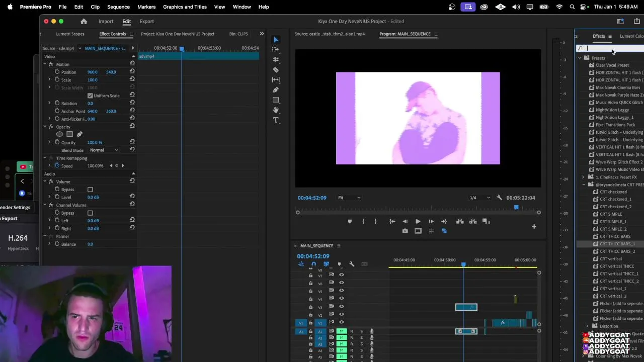Switch to Lumetri Scopes tab
The width and height of the screenshot is (644, 362).
coord(70,34)
